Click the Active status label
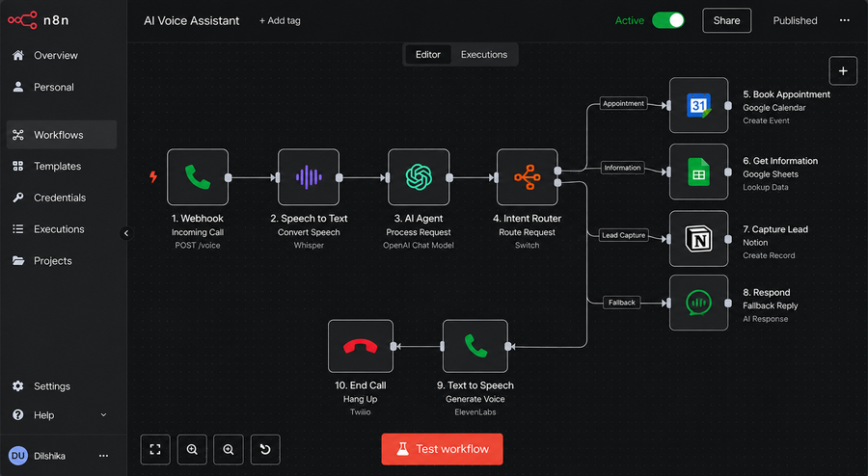 (x=630, y=20)
